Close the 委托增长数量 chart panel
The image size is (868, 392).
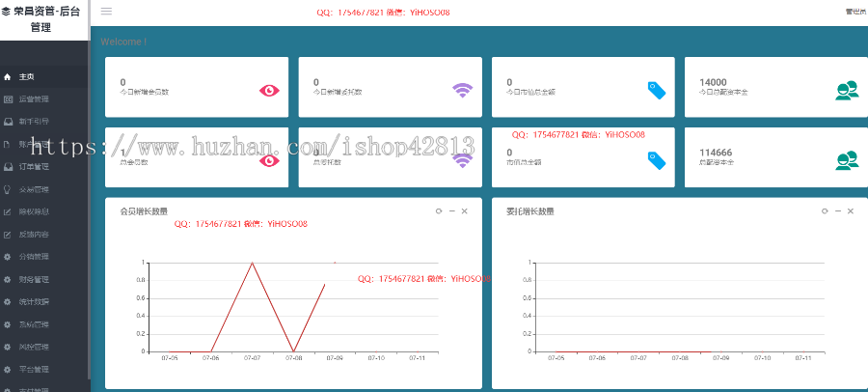pyautogui.click(x=851, y=211)
